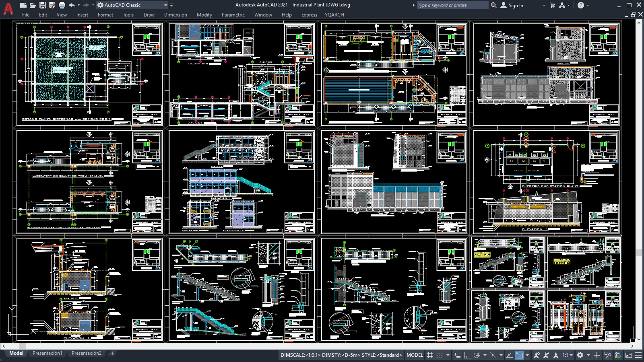
Task: Toggle Ortho mode in the status bar
Action: [467, 355]
